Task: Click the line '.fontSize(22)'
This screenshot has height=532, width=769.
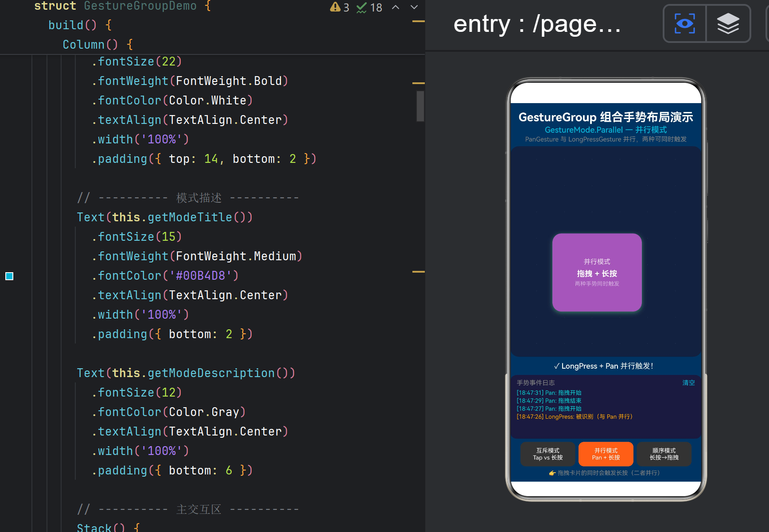Action: (137, 62)
